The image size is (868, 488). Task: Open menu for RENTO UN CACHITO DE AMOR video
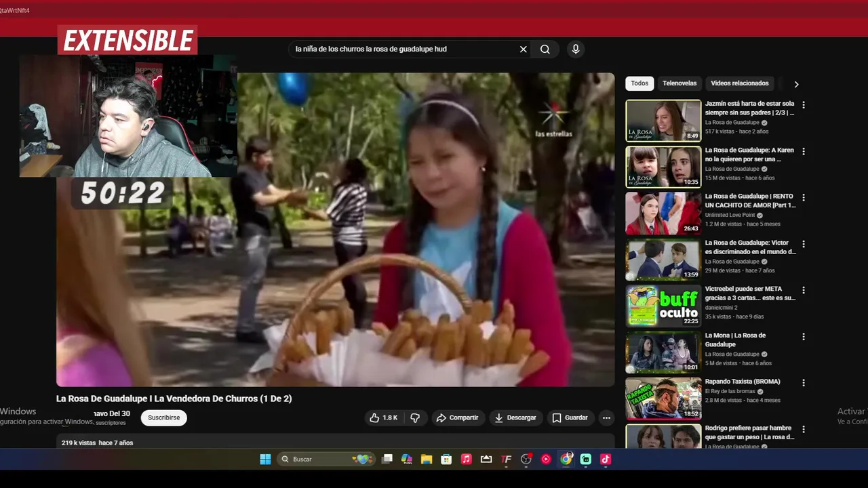[x=804, y=197]
